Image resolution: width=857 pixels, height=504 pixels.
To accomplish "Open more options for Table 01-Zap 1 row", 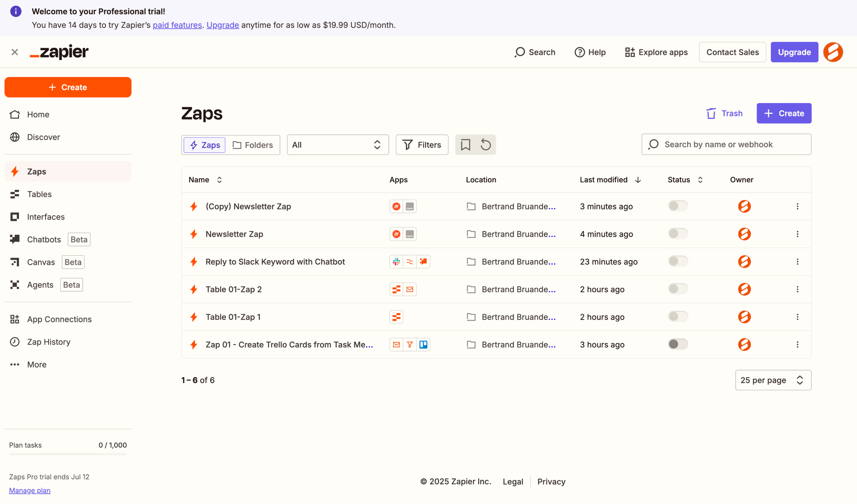I will point(797,317).
